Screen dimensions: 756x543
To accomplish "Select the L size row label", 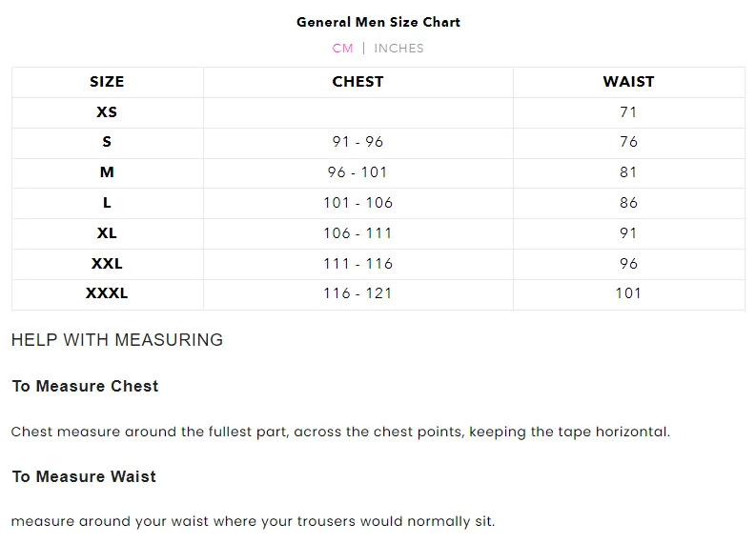I will (107, 202).
